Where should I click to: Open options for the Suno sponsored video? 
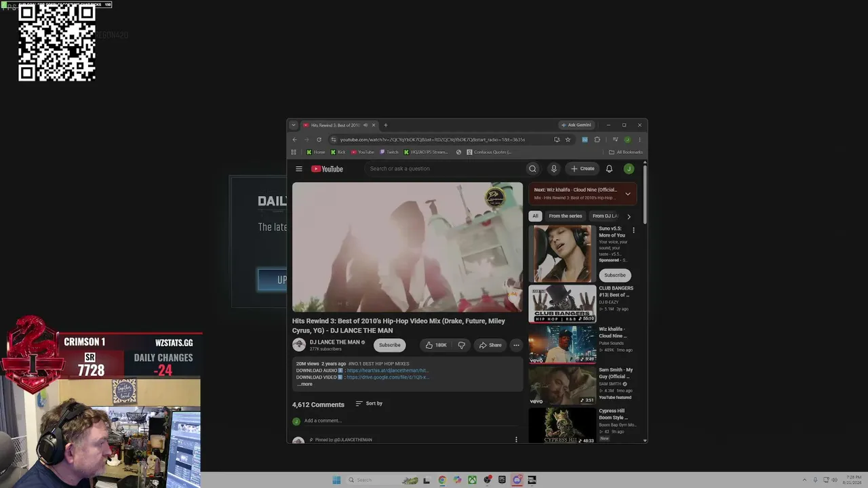(633, 230)
